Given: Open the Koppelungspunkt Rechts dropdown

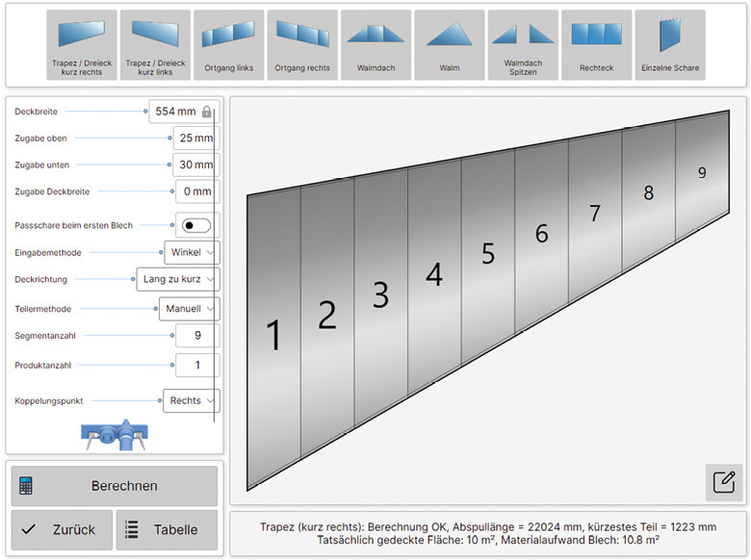Looking at the screenshot, I should [191, 400].
